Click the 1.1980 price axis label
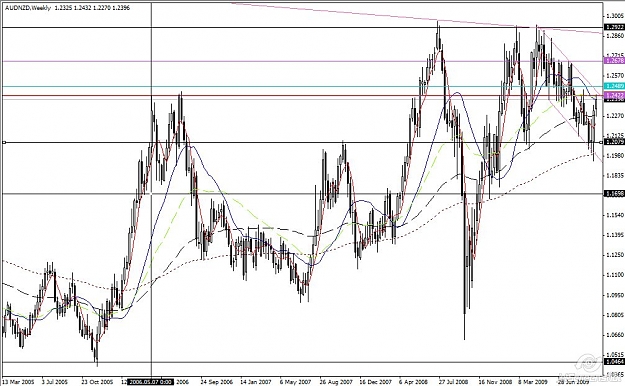625x386 pixels. click(x=615, y=155)
